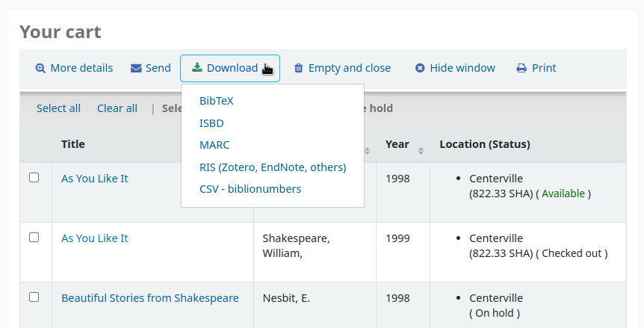Tick the 1999 As You Like It checkbox
The height and width of the screenshot is (328, 644).
(34, 238)
